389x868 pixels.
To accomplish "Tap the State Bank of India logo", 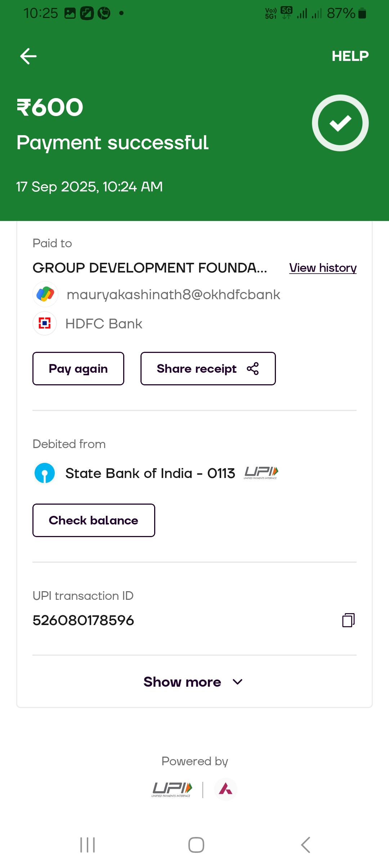I will pos(45,473).
